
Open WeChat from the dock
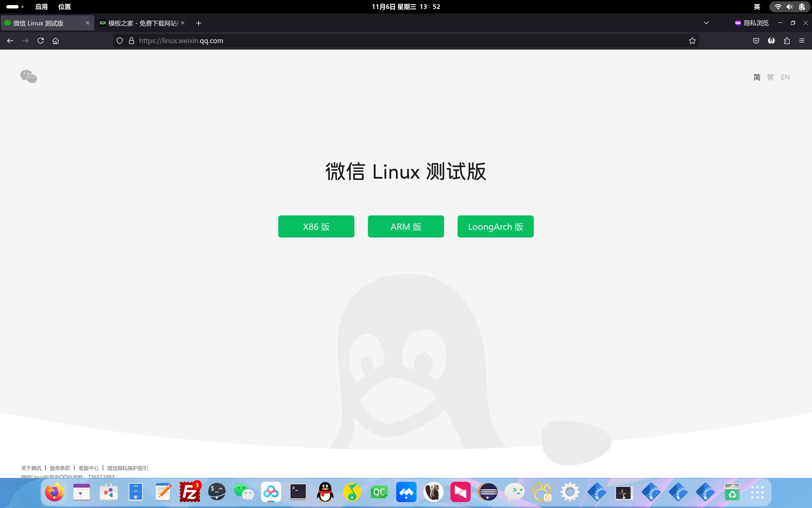[244, 492]
